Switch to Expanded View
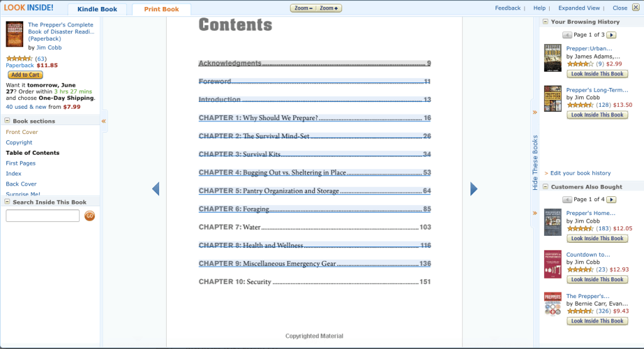 579,8
